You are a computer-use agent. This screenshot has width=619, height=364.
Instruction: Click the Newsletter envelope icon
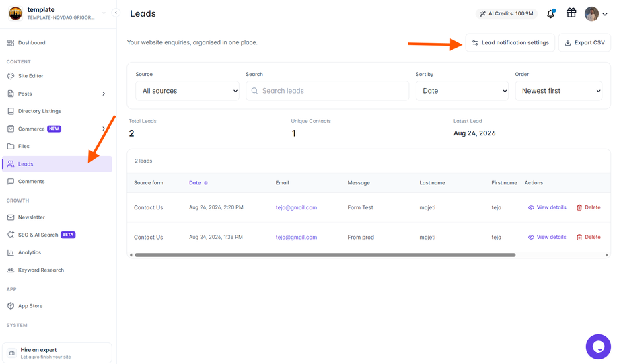coord(11,217)
